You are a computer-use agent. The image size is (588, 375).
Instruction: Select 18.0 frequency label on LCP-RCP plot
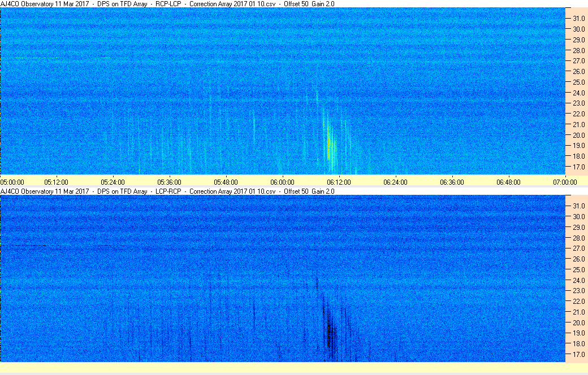pos(578,343)
